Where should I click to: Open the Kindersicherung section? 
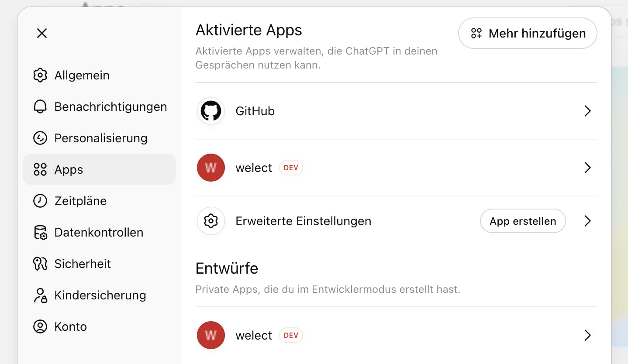(x=99, y=295)
